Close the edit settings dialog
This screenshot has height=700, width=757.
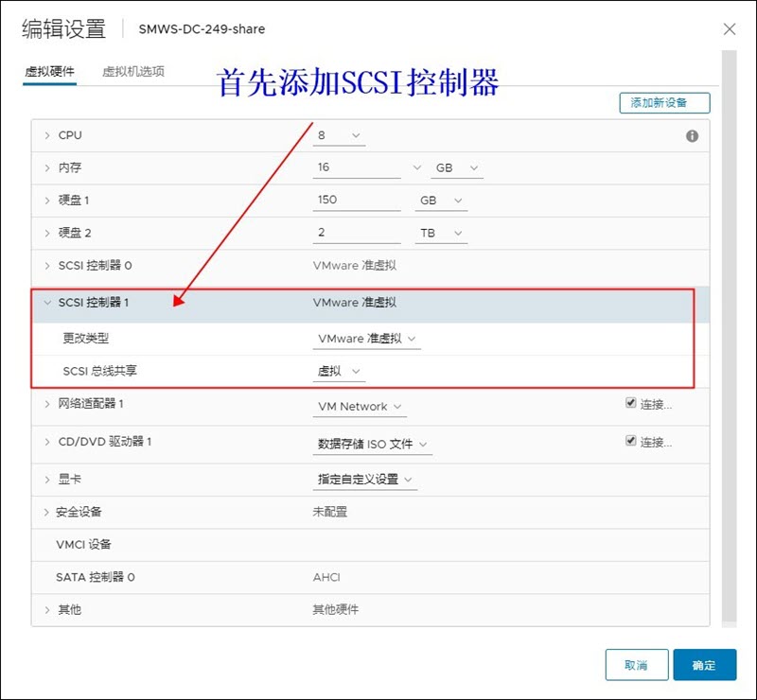click(730, 29)
